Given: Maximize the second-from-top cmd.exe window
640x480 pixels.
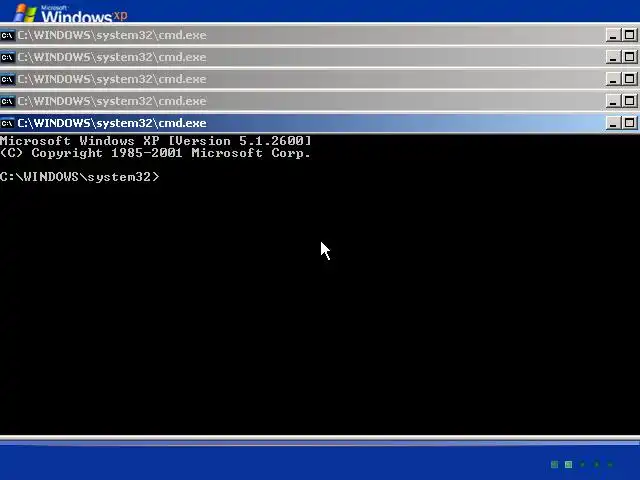Looking at the screenshot, I should click(629, 57).
